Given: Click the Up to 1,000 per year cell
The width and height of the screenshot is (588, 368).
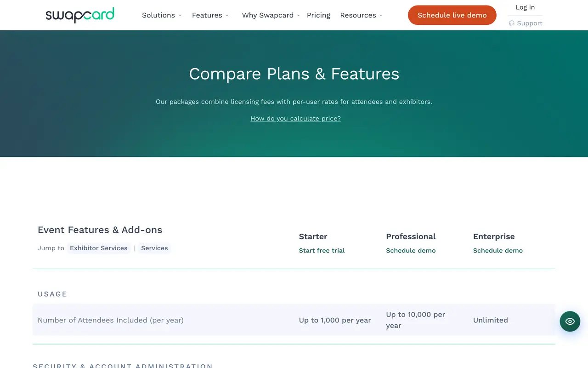Looking at the screenshot, I should click(335, 320).
